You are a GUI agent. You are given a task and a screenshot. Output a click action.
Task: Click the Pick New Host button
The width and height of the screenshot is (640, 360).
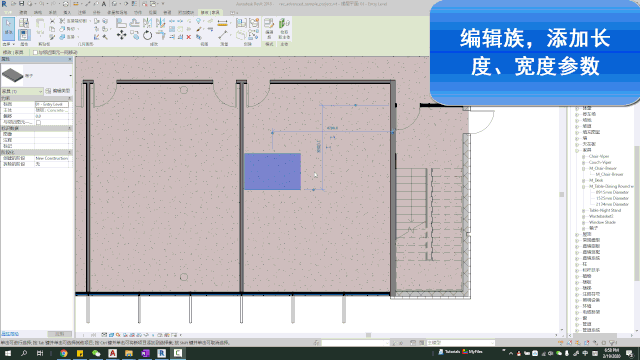click(x=284, y=28)
